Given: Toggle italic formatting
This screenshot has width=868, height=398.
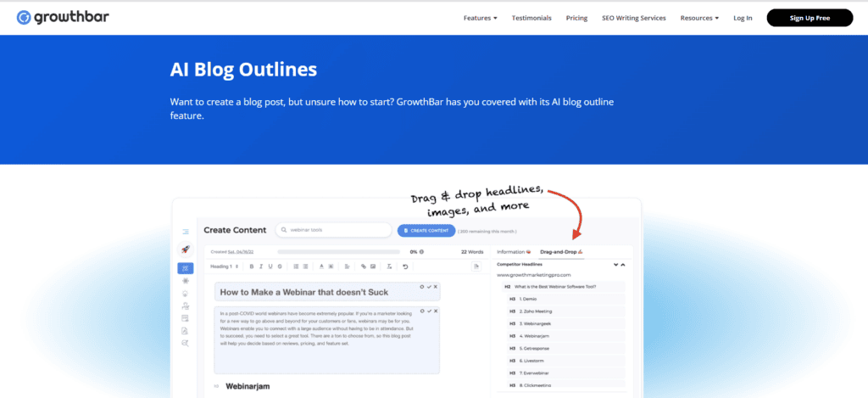Looking at the screenshot, I should (261, 266).
